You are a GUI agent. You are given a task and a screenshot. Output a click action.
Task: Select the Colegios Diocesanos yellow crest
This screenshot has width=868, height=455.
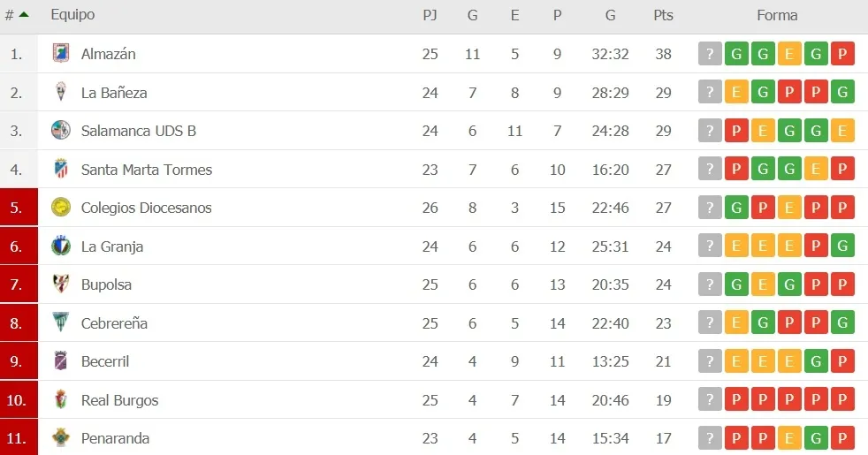tap(60, 208)
